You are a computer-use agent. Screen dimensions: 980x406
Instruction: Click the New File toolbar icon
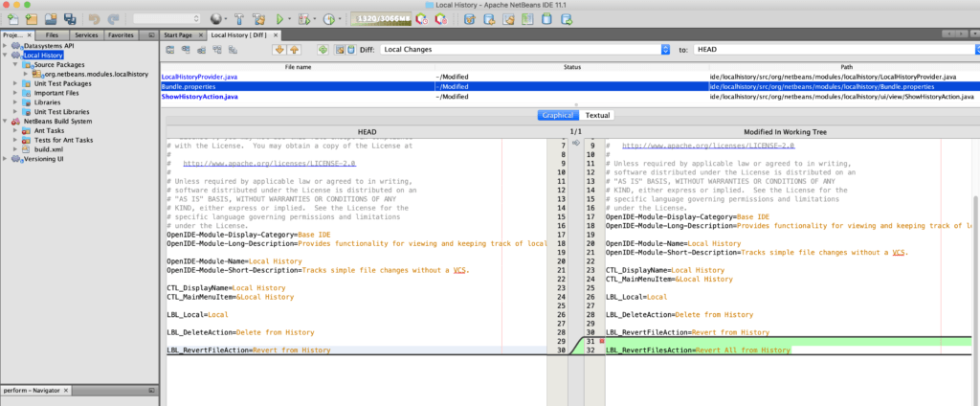[11, 18]
